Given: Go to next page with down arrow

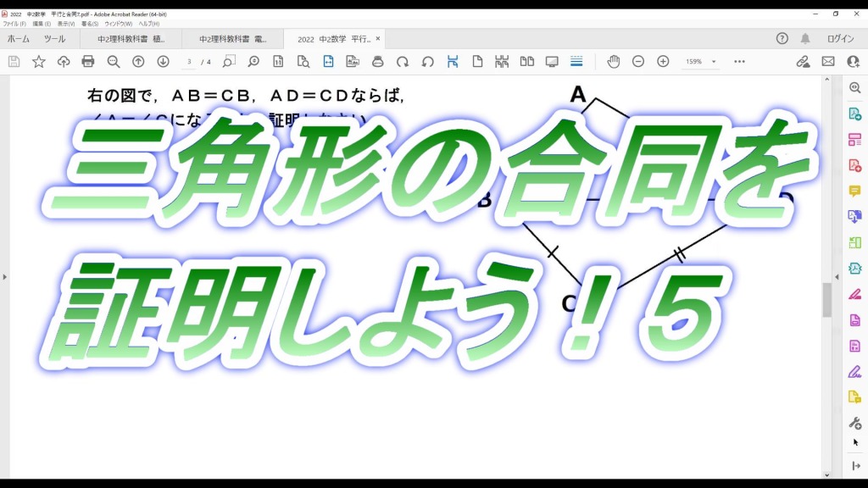Looking at the screenshot, I should point(164,62).
